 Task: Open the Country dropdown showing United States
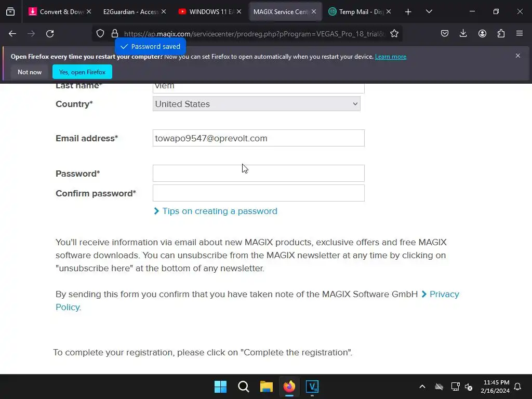[257, 104]
